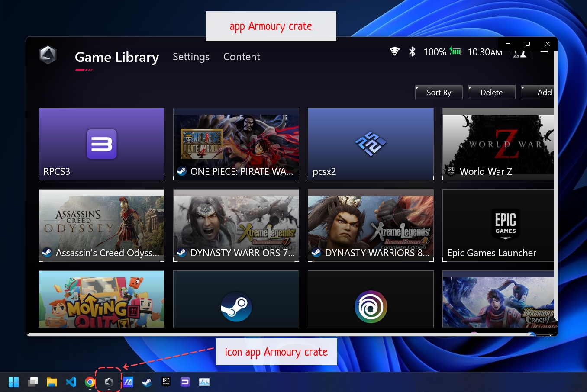This screenshot has width=587, height=392.
Task: Click the dash icon below the close button
Action: click(544, 51)
